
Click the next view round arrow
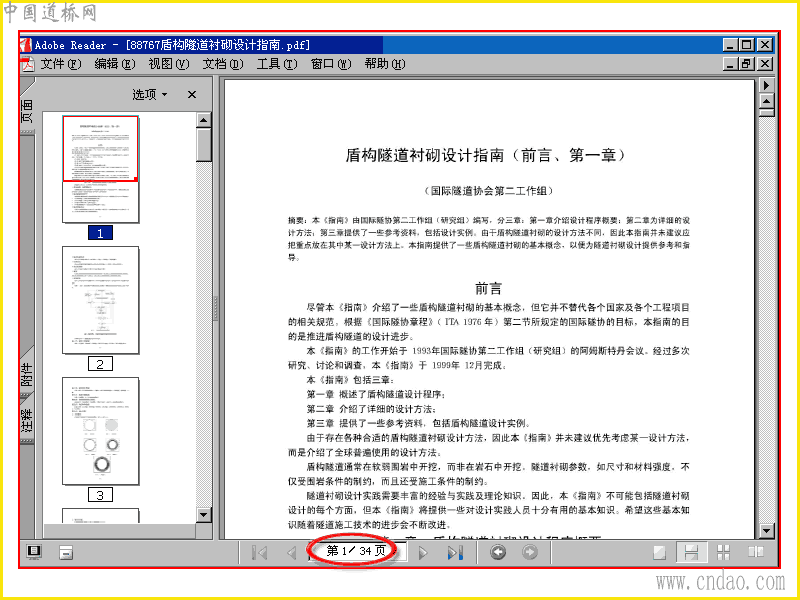pyautogui.click(x=530, y=552)
